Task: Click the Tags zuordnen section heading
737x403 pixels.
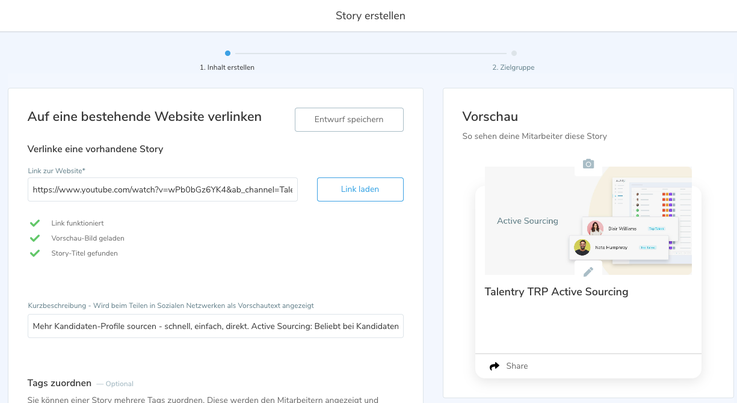Action: click(59, 383)
